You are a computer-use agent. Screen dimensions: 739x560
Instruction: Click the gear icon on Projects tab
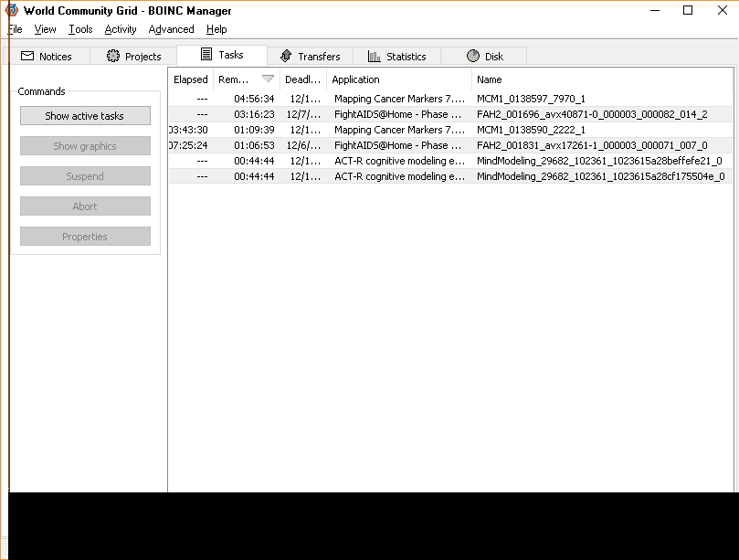point(113,56)
